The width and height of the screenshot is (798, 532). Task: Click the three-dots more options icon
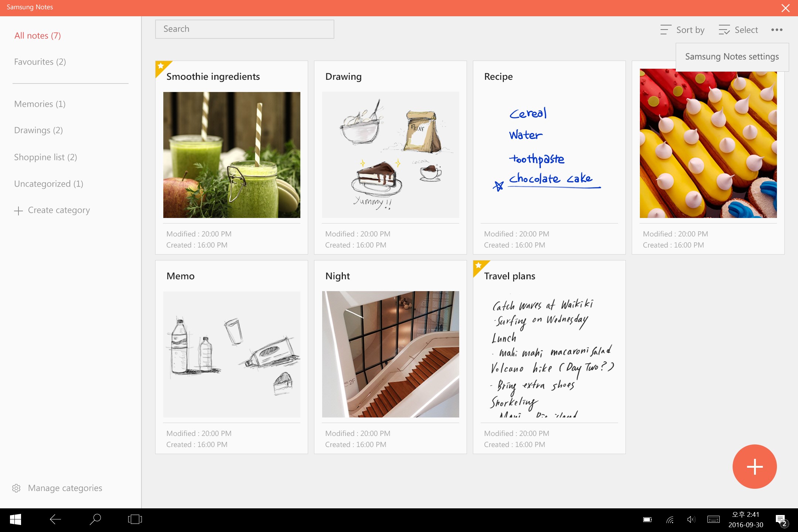[777, 30]
